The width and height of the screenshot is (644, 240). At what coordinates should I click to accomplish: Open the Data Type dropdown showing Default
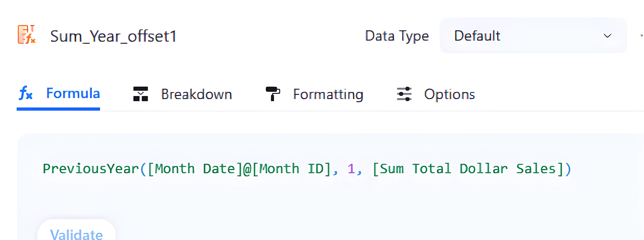pyautogui.click(x=525, y=36)
